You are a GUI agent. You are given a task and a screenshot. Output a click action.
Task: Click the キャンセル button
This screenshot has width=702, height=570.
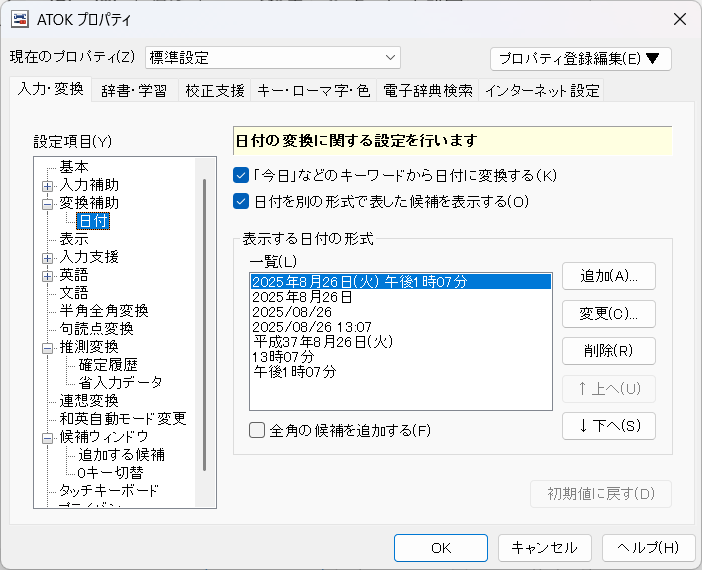coord(545,548)
